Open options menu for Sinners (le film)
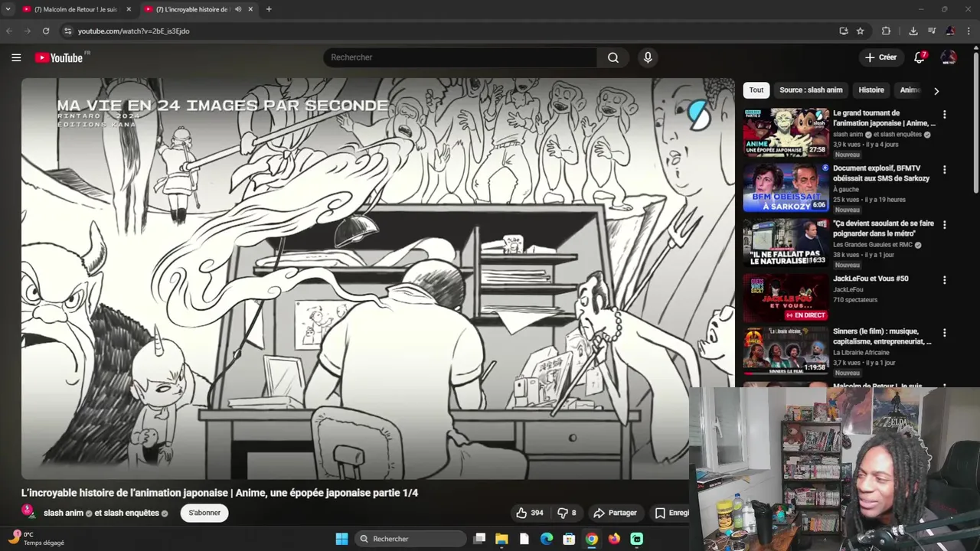The width and height of the screenshot is (980, 551). click(x=944, y=333)
